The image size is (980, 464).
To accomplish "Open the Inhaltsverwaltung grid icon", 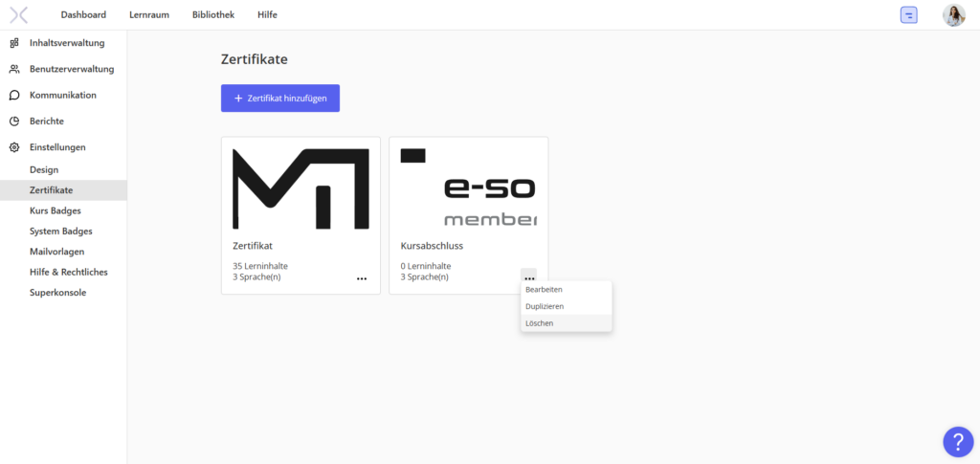I will pos(14,43).
